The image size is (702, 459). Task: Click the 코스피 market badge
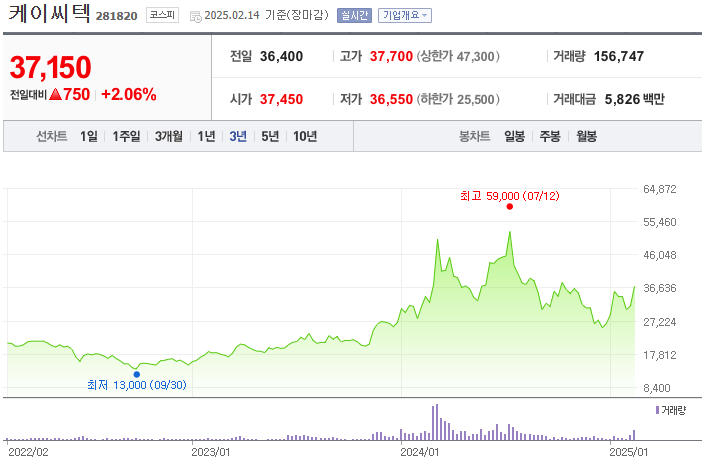162,15
